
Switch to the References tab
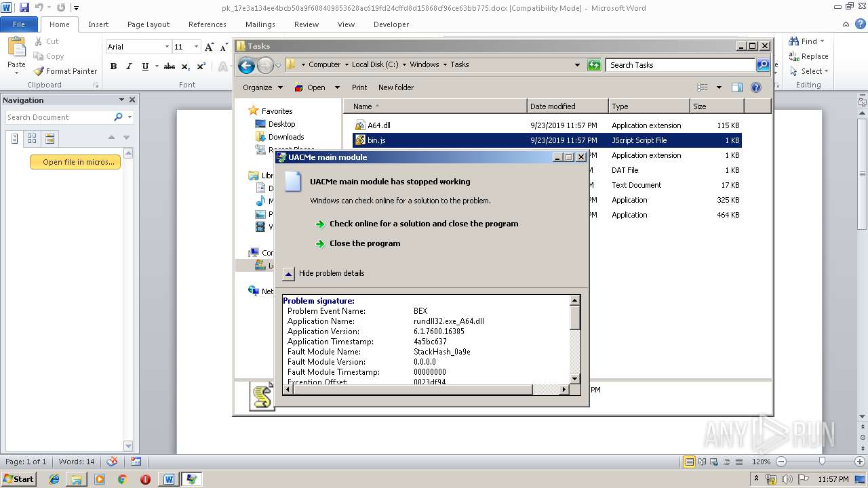[x=208, y=24]
